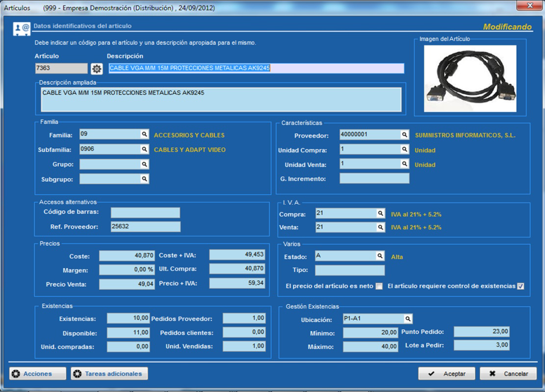
Task: Click the Margen field 0,00 %
Action: click(127, 269)
